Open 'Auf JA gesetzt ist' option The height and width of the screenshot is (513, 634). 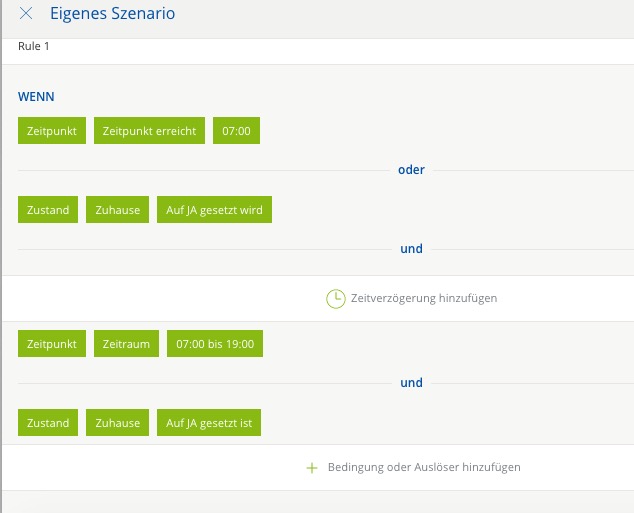[209, 423]
